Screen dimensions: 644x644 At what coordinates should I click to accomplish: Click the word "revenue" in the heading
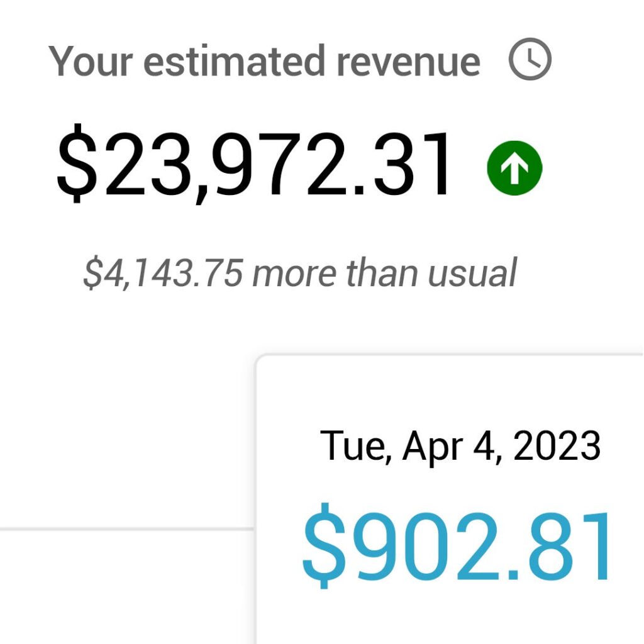point(408,62)
